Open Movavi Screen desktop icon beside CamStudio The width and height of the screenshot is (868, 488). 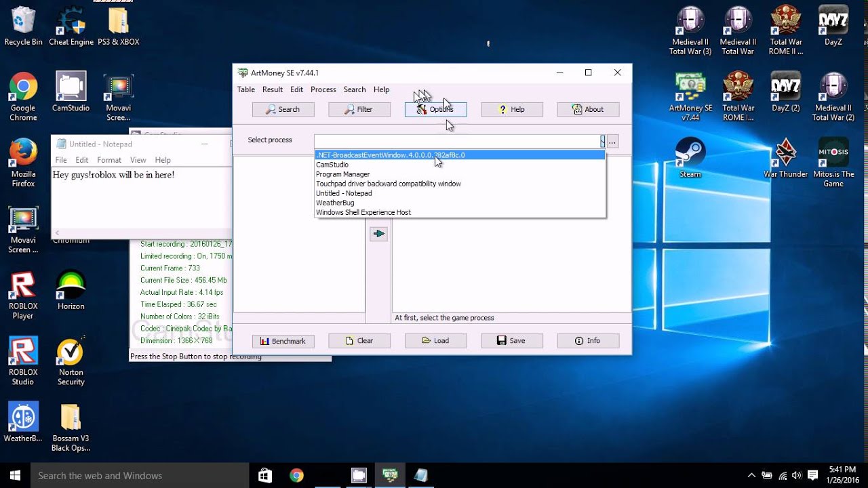click(119, 97)
